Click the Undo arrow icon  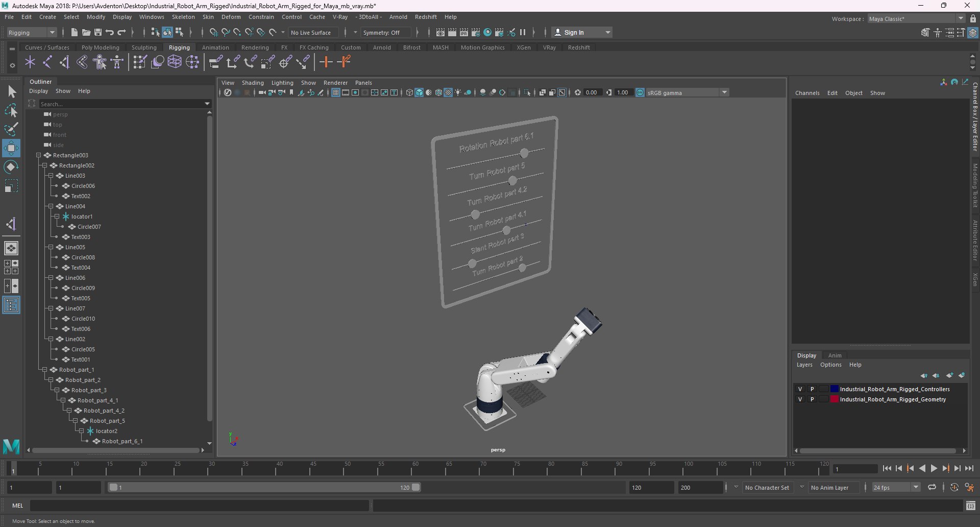tap(110, 32)
